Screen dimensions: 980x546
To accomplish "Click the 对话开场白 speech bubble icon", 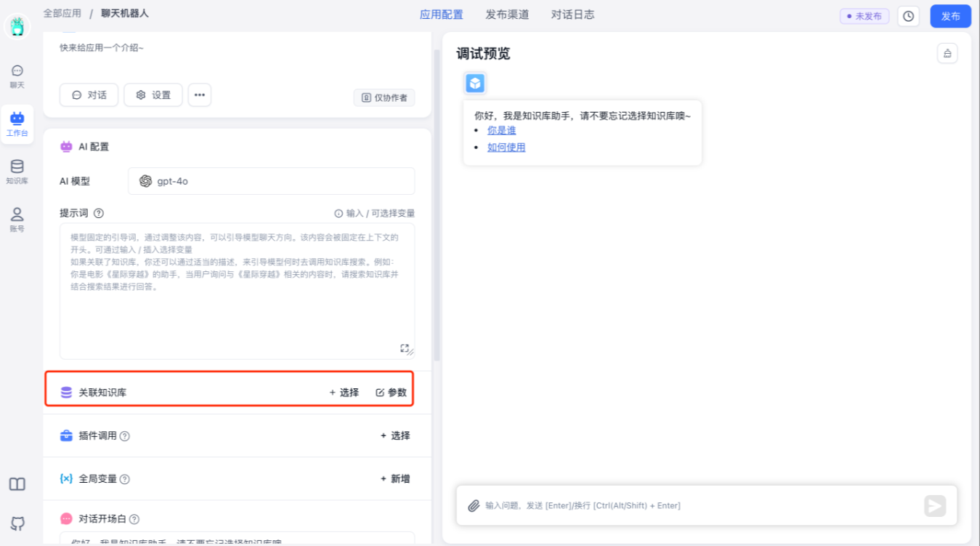I will pos(66,519).
